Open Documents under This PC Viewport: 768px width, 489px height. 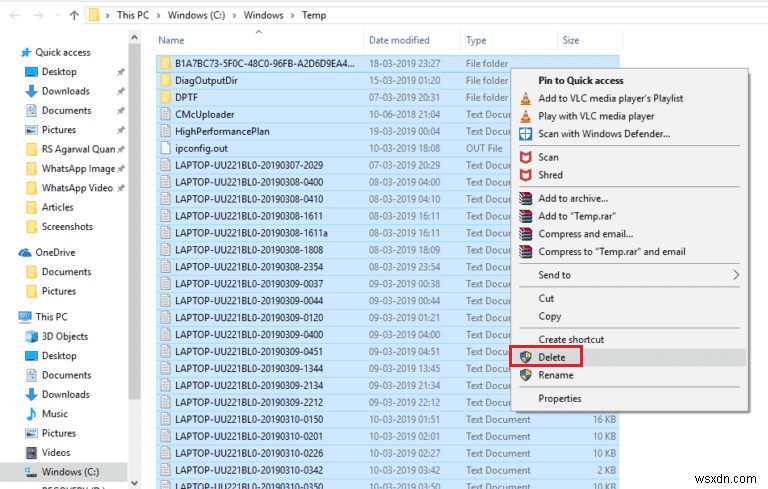tap(66, 375)
